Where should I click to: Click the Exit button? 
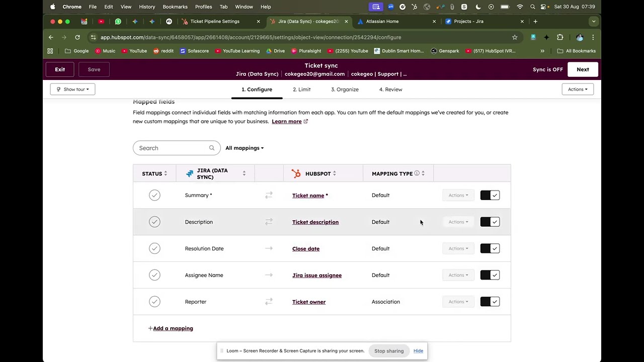point(60,69)
